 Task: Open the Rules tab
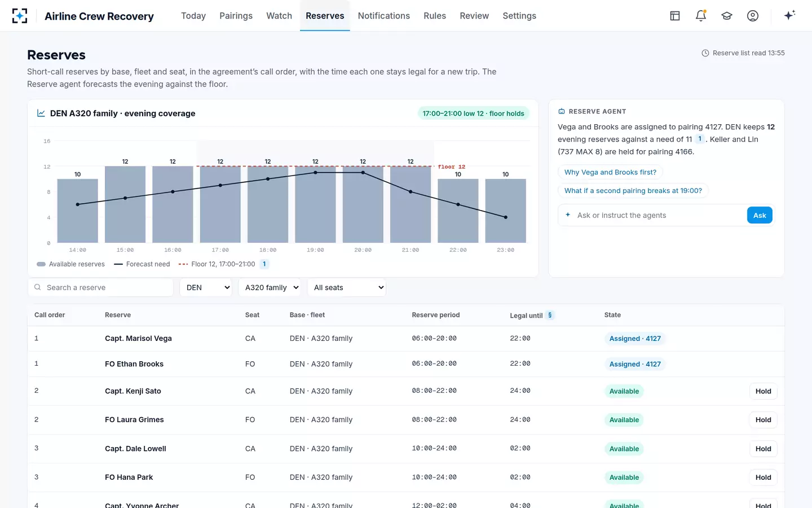pos(435,16)
